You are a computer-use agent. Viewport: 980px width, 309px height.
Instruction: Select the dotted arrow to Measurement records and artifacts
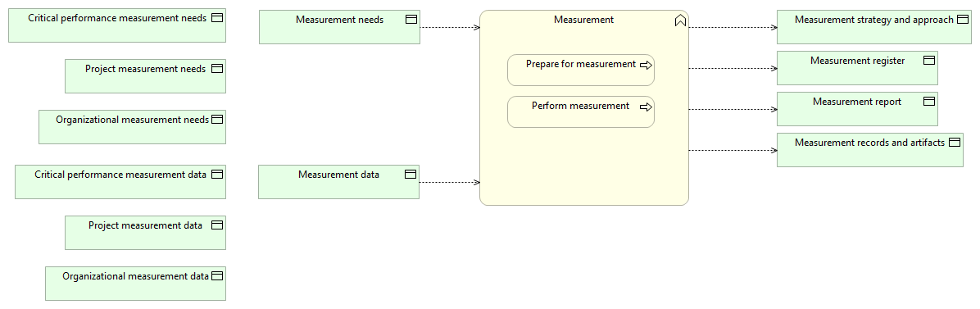point(733,151)
